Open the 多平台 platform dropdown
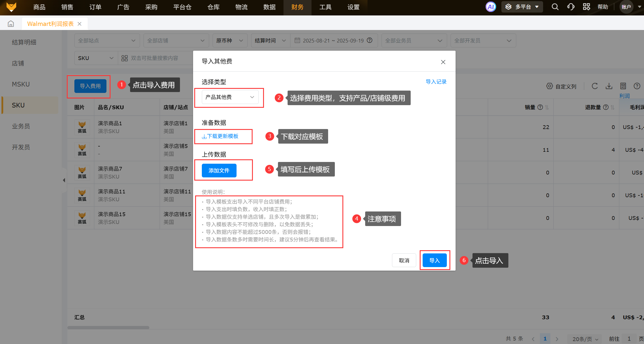This screenshot has width=644, height=344. [522, 7]
